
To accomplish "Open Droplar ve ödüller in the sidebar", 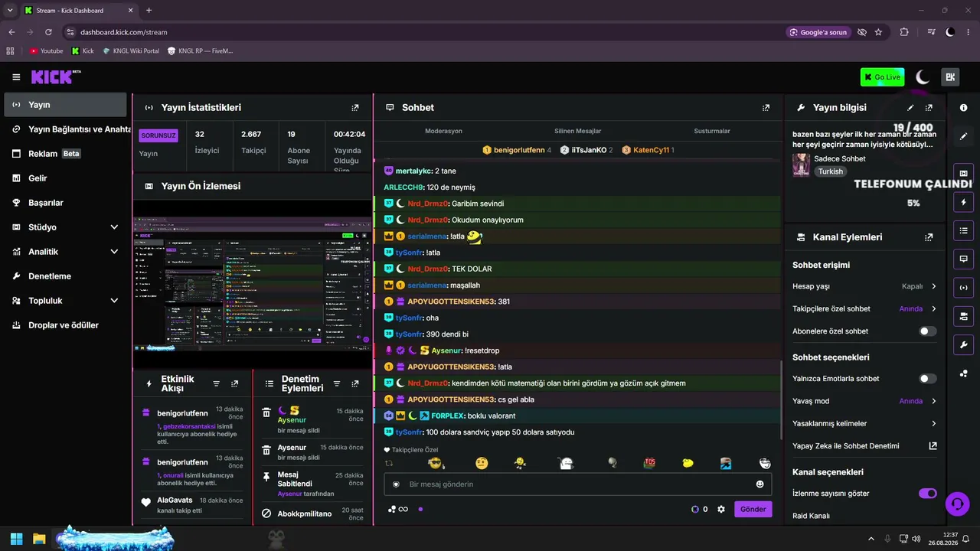I will 65,325.
